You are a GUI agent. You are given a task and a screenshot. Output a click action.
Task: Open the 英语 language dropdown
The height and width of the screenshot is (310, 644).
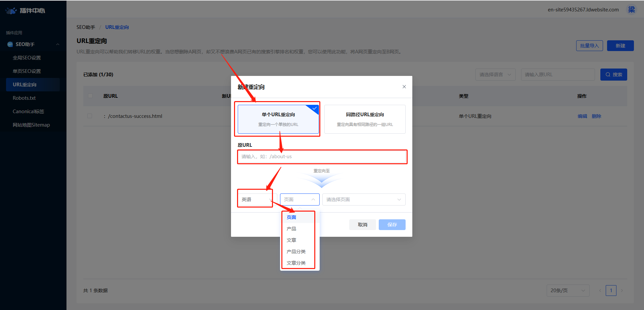(257, 200)
